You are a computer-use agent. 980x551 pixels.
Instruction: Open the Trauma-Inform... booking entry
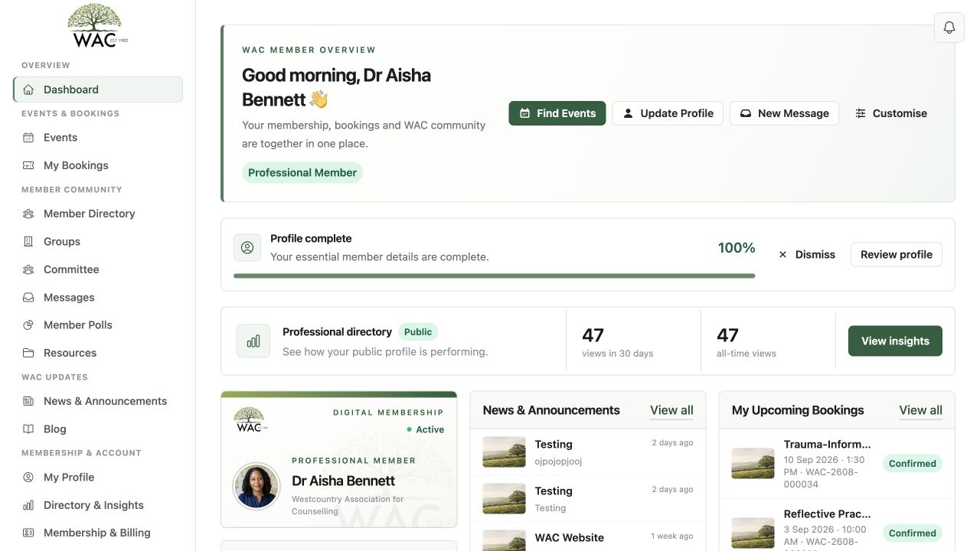(836, 464)
